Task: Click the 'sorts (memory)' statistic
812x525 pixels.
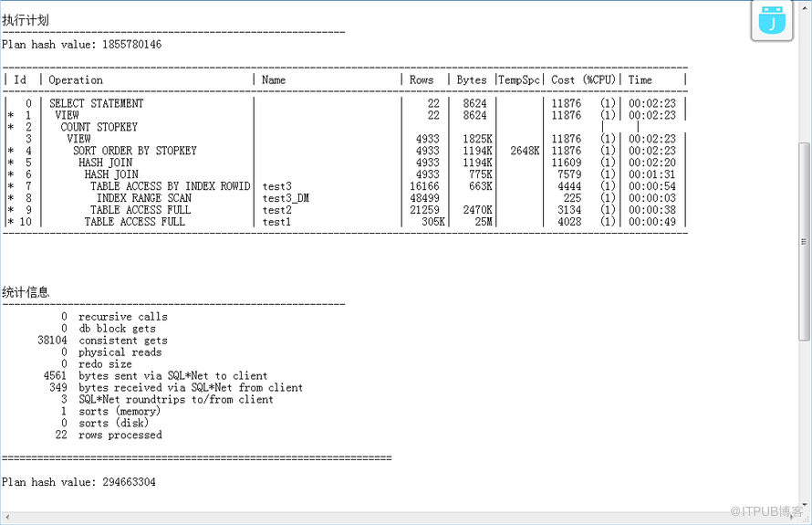Action: click(x=120, y=412)
